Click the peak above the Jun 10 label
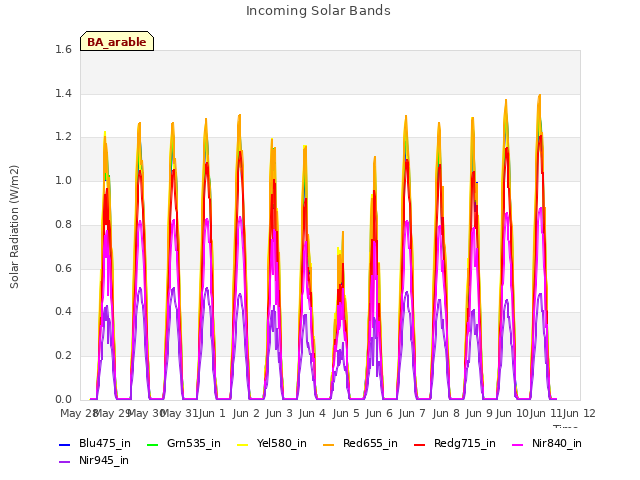 click(506, 100)
